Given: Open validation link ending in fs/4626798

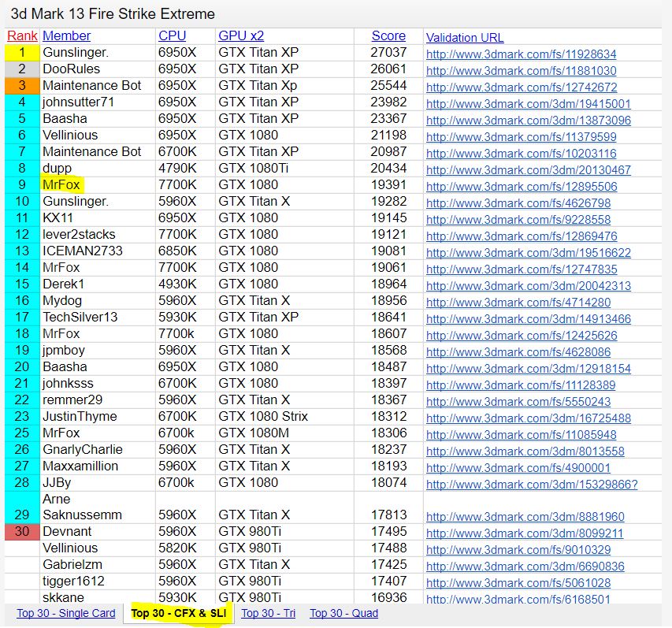Looking at the screenshot, I should pos(518,203).
